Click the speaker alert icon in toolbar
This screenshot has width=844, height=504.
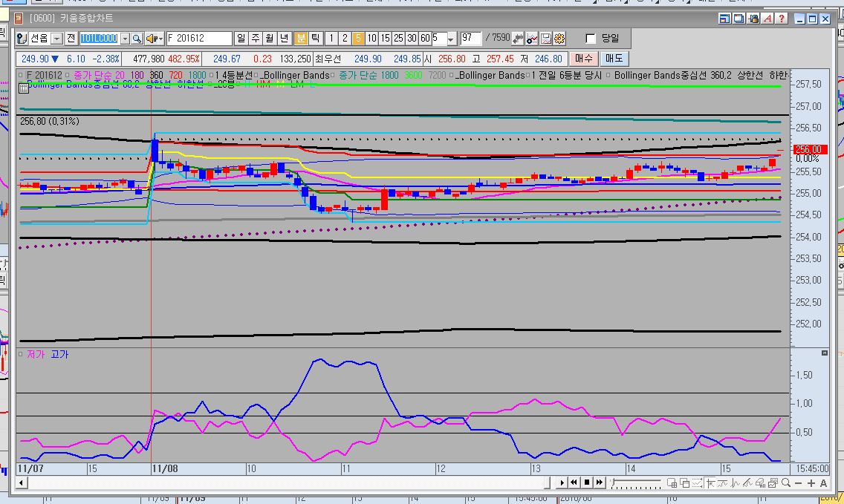151,39
